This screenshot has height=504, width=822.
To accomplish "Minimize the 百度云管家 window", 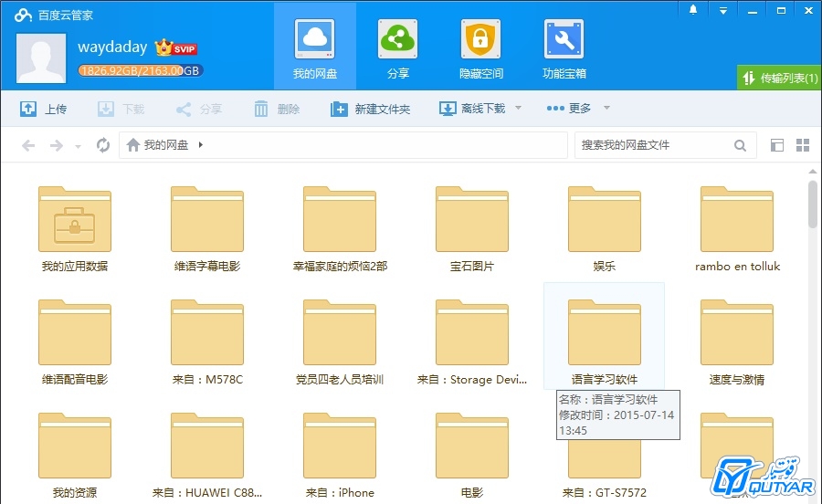I will click(x=753, y=10).
